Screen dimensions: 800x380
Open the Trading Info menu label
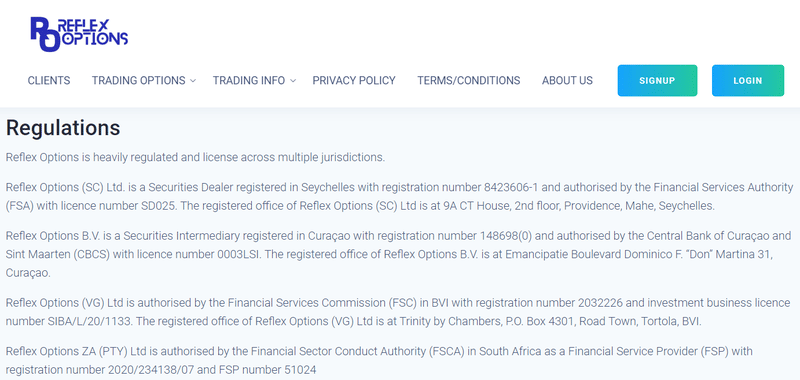click(249, 81)
